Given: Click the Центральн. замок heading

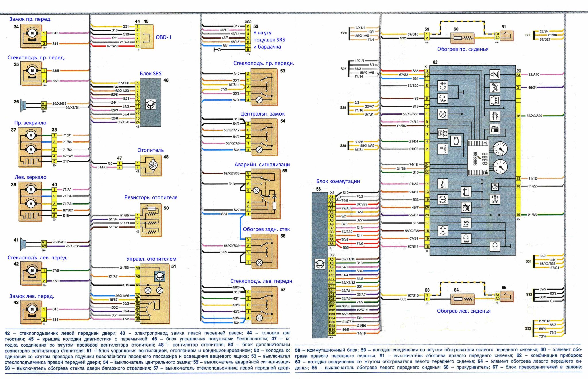Looking at the screenshot, I should (262, 114).
